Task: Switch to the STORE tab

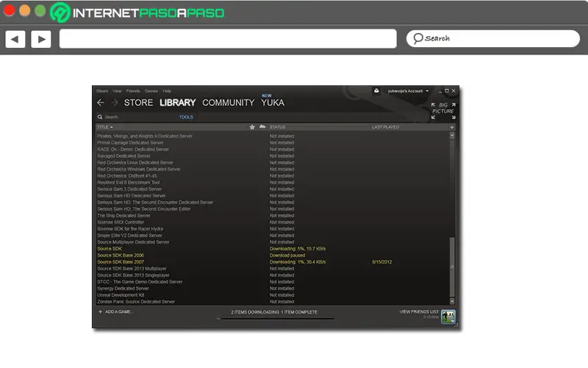Action: pyautogui.click(x=138, y=102)
